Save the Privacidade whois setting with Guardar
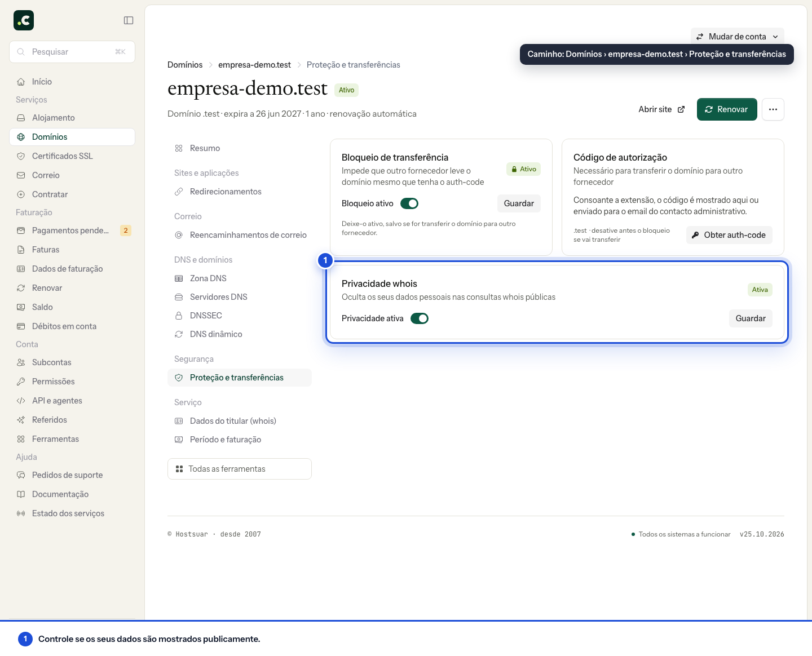 coord(751,318)
